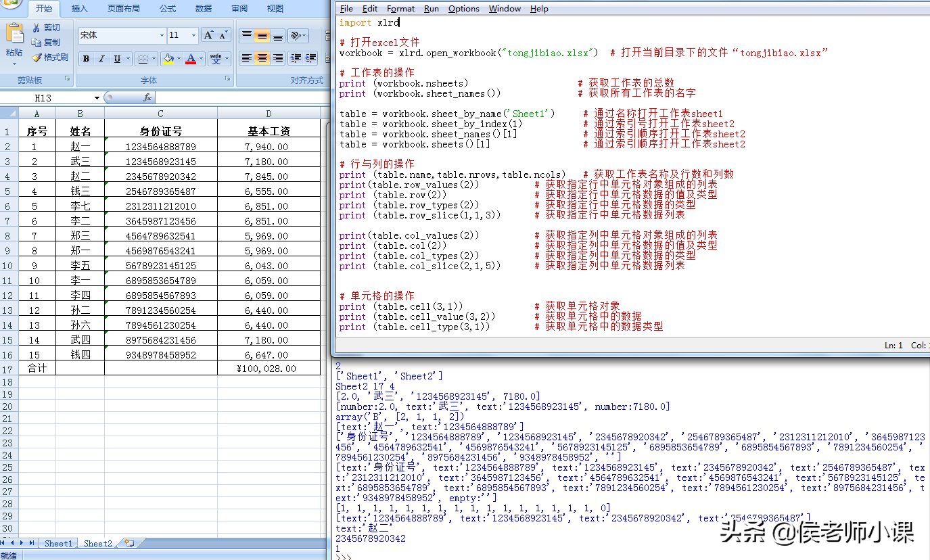Open the font size 11 dropdown
This screenshot has width=930, height=560.
tap(194, 35)
